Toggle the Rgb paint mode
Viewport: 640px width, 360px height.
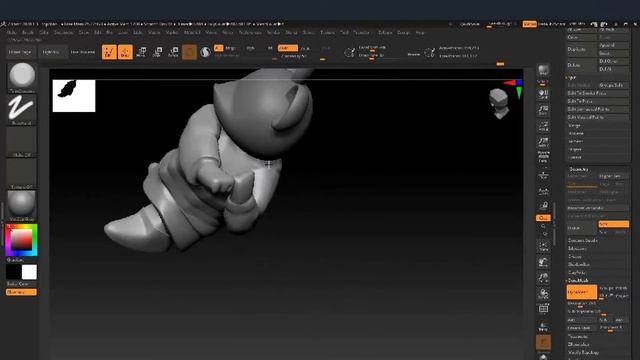pos(250,48)
